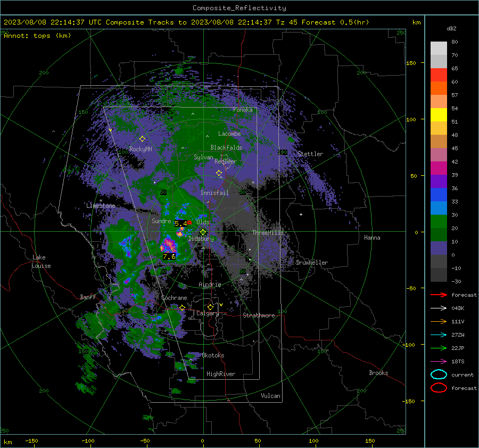This screenshot has width=479, height=448.
Task: Click the storm top label 5.4
Action: [180, 224]
